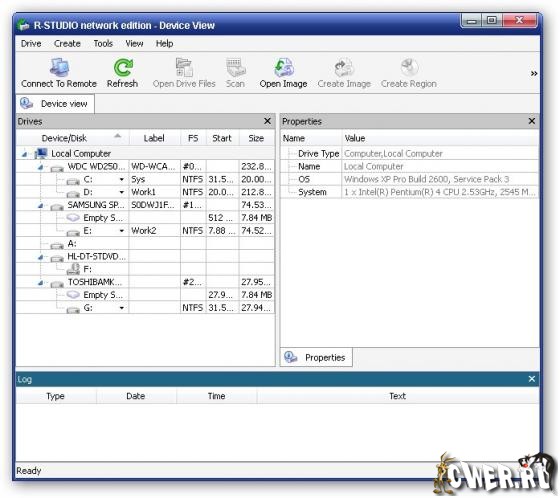Image resolution: width=560 pixels, height=498 pixels.
Task: Select the D: partition drive icon
Action: click(x=73, y=193)
